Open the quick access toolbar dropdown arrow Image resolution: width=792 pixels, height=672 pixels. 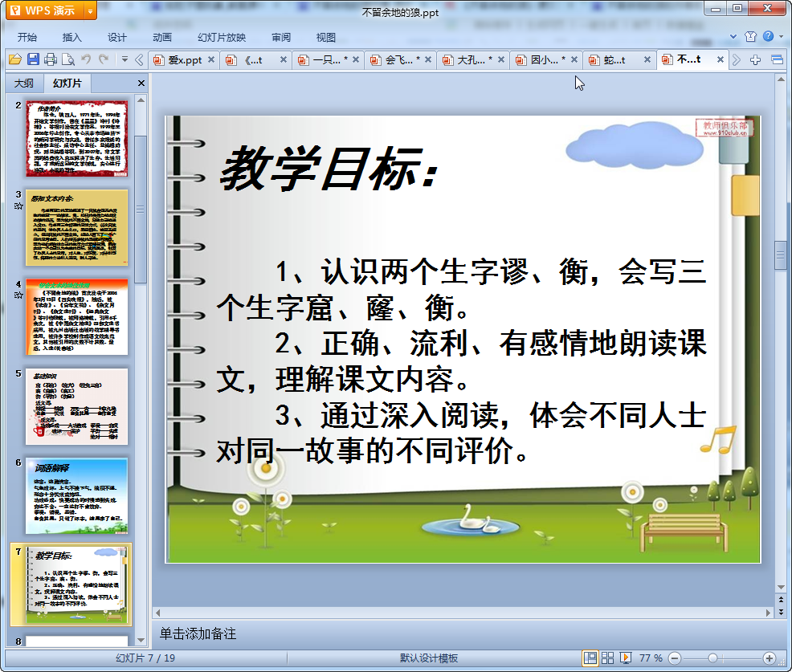click(x=125, y=59)
